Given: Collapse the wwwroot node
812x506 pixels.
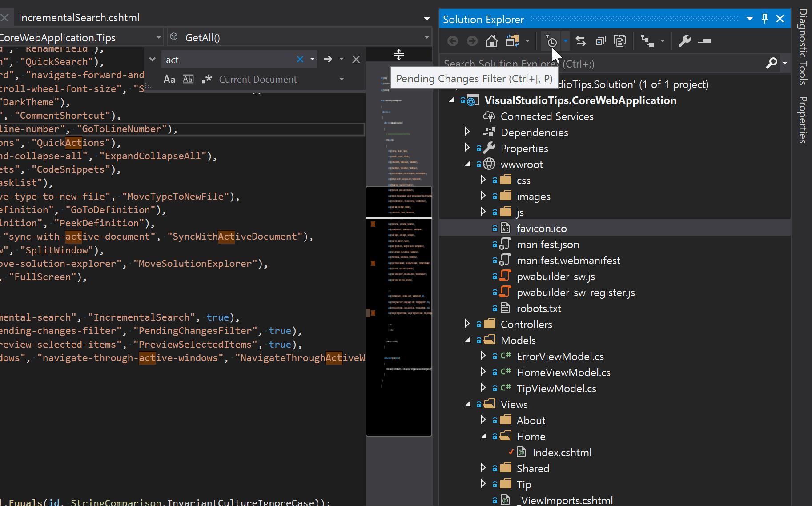Looking at the screenshot, I should coord(468,164).
